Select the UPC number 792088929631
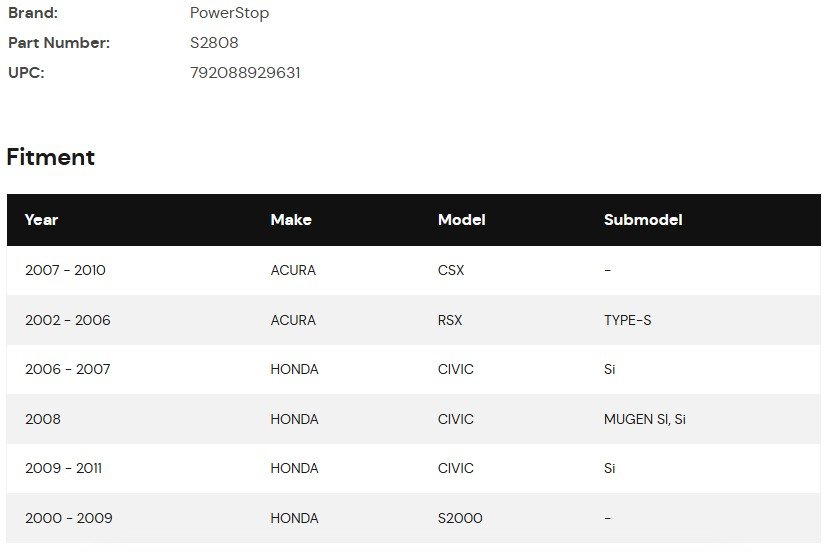This screenshot has height=552, width=826. tap(245, 73)
